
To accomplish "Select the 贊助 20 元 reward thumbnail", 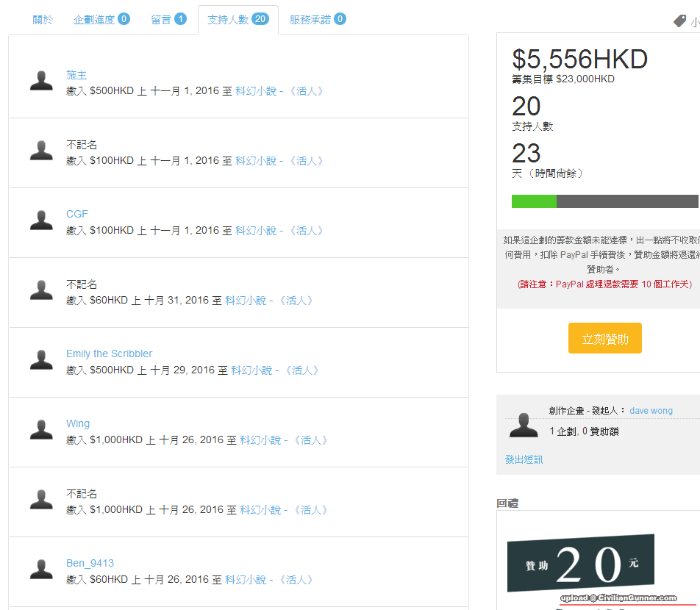I will click(580, 563).
